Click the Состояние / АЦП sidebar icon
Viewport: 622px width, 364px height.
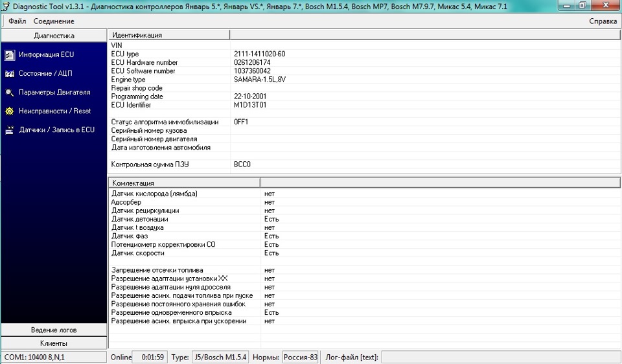point(10,74)
